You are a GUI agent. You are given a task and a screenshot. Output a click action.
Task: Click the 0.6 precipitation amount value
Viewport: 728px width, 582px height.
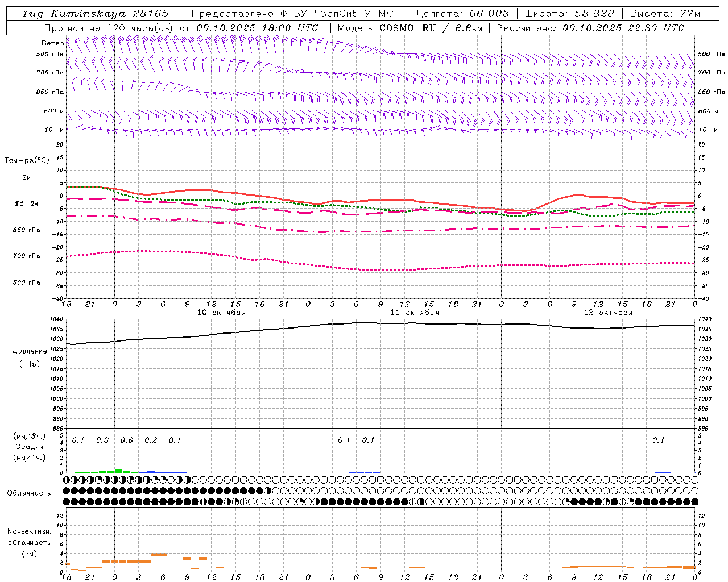[x=126, y=440]
